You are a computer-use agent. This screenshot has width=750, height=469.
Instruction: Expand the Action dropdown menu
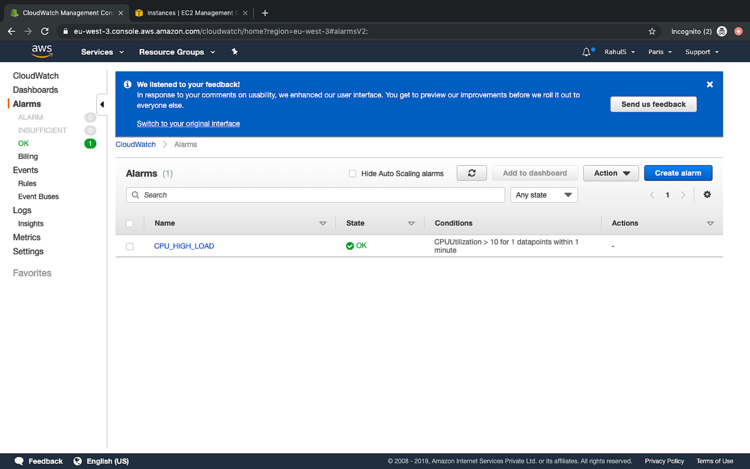pos(610,173)
